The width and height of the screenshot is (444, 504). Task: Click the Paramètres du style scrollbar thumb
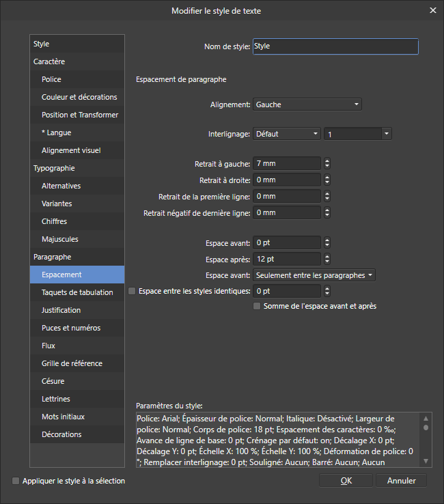point(426,428)
